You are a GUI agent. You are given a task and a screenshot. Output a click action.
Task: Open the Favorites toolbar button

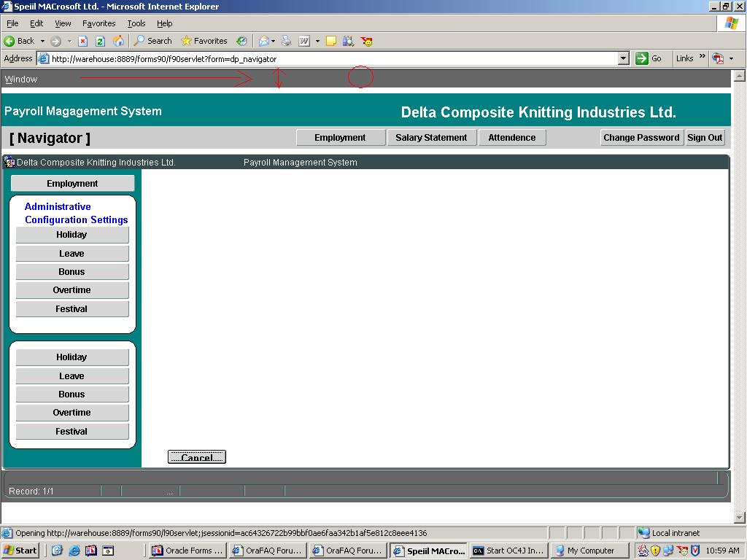[x=204, y=41]
